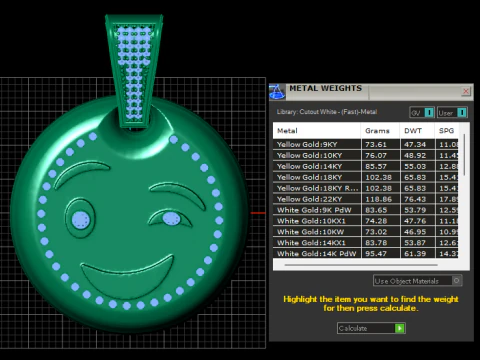The height and width of the screenshot is (360, 480).
Task: Select the White Gold:10KX1 row
Action: coord(366,221)
